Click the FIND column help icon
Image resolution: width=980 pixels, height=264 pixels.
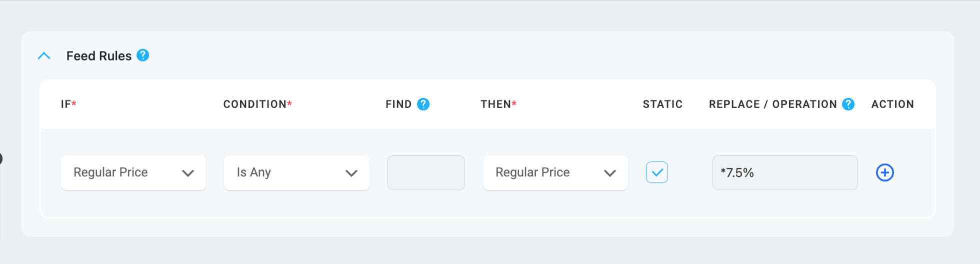tap(423, 104)
